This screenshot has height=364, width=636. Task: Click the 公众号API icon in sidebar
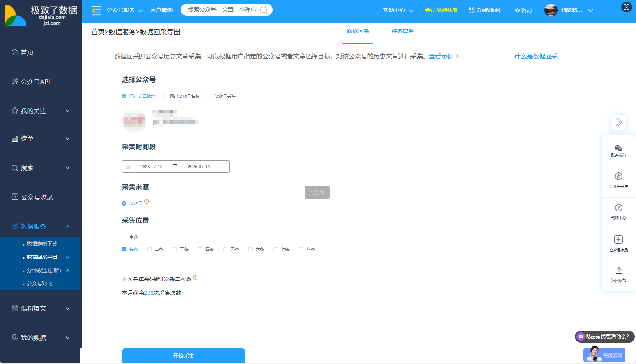coord(15,81)
